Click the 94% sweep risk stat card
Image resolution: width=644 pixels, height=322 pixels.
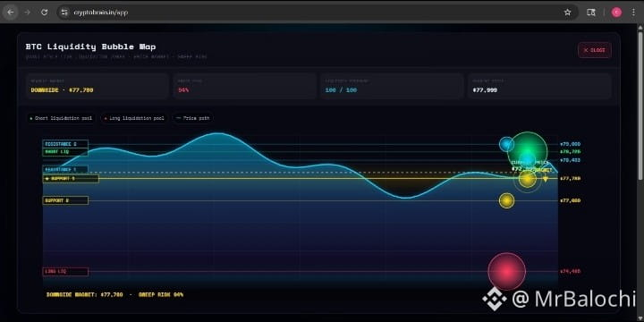[x=245, y=86]
